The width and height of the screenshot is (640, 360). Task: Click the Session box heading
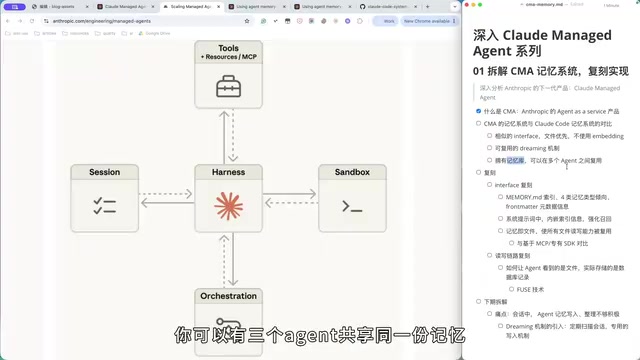(x=104, y=172)
